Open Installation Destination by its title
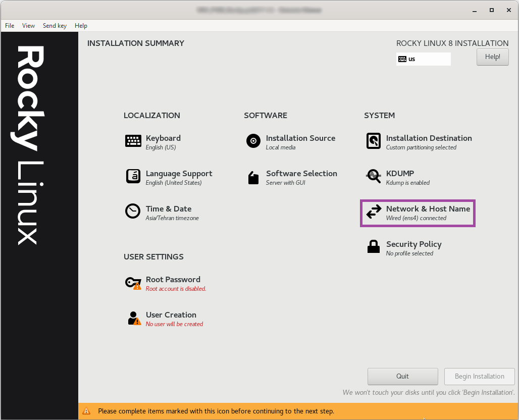This screenshot has width=519, height=420. [x=429, y=138]
